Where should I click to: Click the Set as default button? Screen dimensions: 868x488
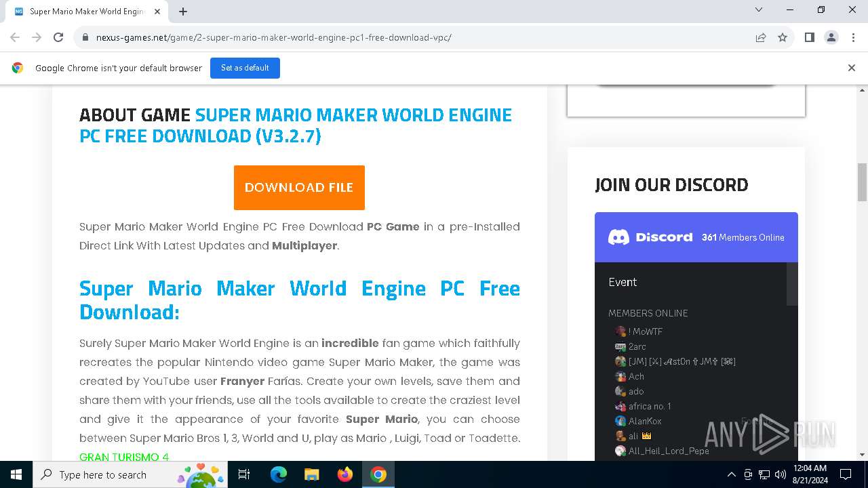pos(245,68)
